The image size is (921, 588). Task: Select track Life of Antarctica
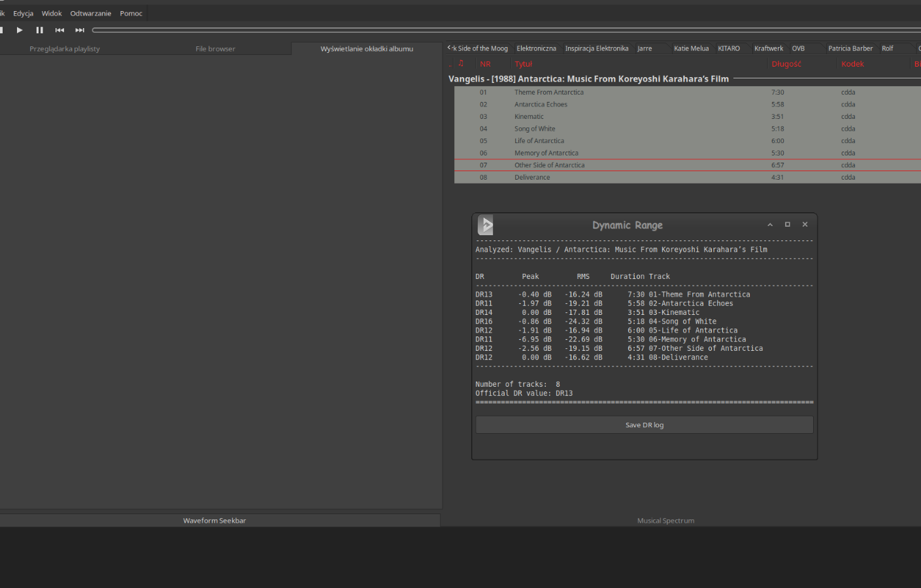pos(688,140)
